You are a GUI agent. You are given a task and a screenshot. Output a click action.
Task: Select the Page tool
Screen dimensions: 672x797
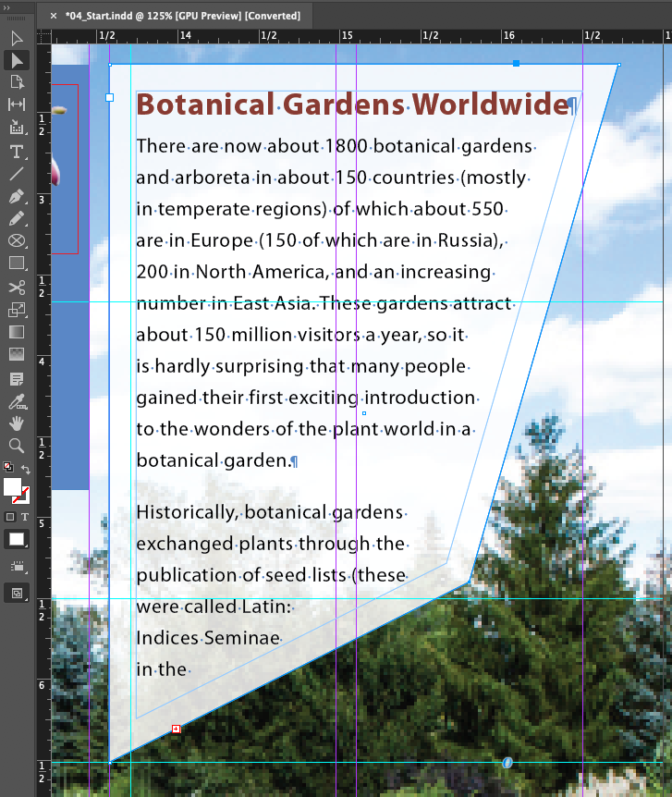(x=17, y=82)
